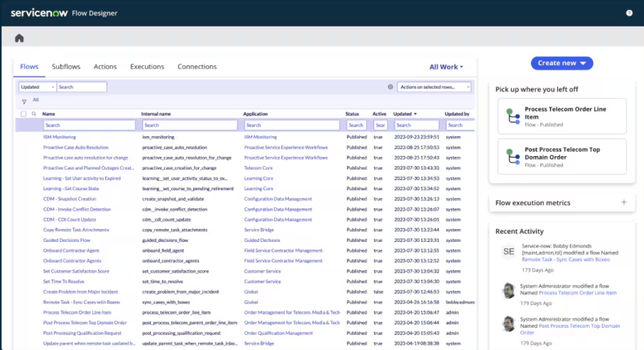Click the All filter breadcrumb
This screenshot has height=350, width=644.
coord(36,100)
